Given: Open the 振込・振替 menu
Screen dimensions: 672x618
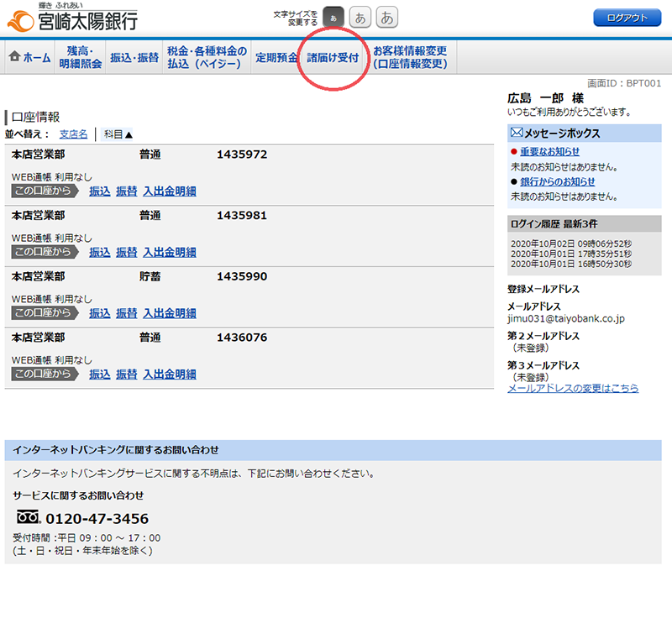Looking at the screenshot, I should 134,57.
